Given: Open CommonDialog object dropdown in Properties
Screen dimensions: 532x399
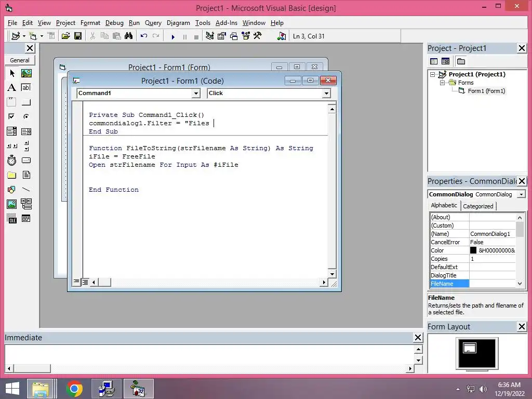Looking at the screenshot, I should pos(521,194).
